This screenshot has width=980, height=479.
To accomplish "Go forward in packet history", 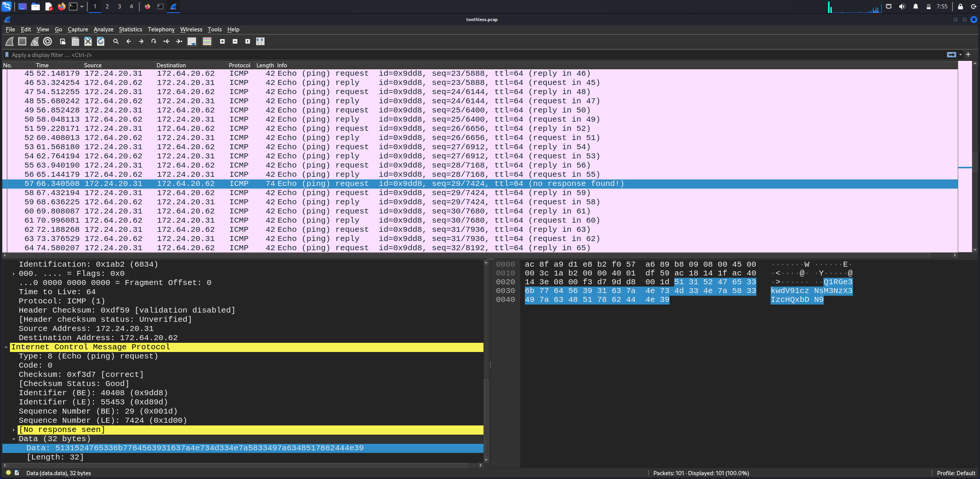I will [141, 41].
